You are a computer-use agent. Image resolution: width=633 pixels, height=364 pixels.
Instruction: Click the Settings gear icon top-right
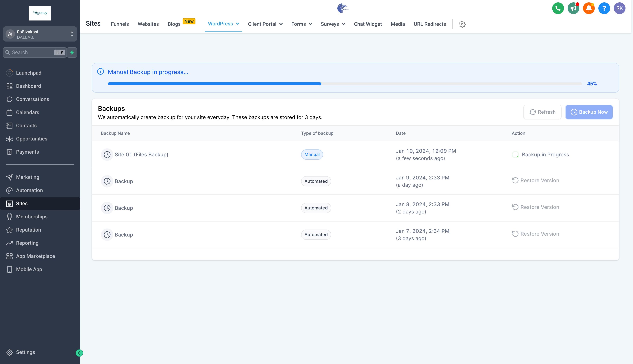point(462,24)
